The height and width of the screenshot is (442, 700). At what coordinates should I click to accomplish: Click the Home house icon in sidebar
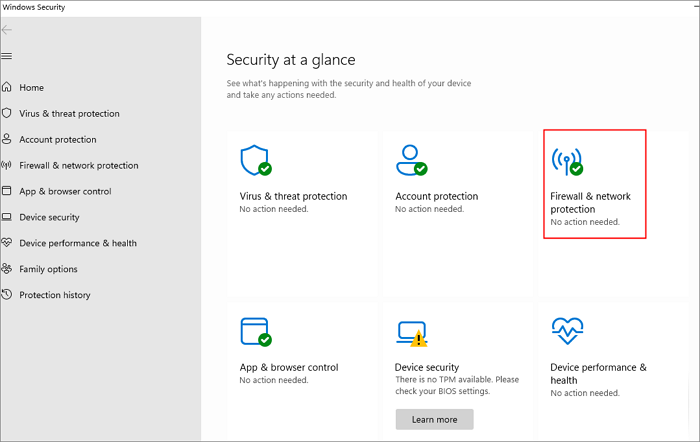pos(8,88)
